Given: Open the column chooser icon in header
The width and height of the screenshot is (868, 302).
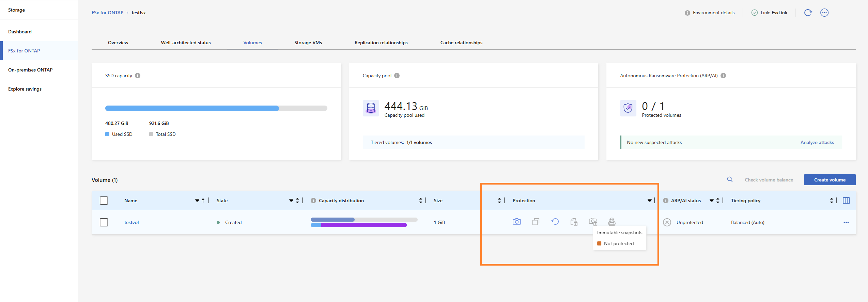Looking at the screenshot, I should click(x=846, y=201).
